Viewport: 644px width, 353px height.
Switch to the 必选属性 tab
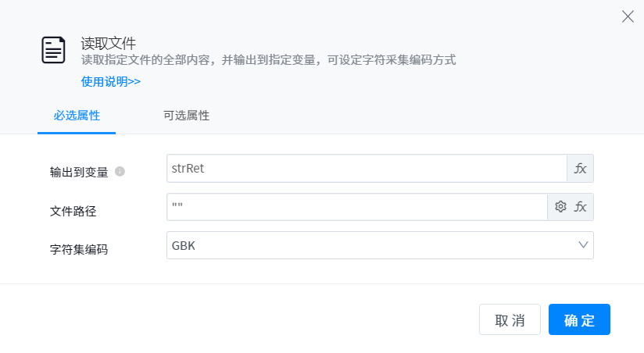[x=77, y=116]
